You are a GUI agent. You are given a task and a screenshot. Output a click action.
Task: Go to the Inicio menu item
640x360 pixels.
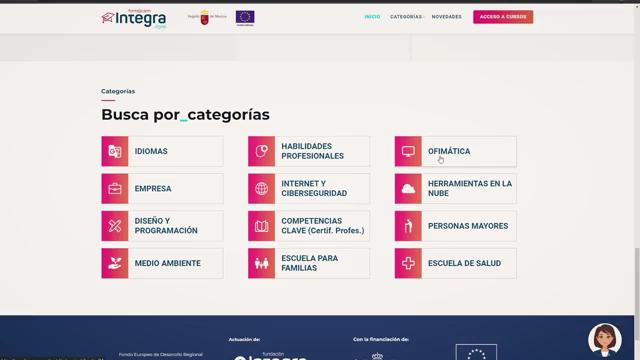(x=372, y=17)
